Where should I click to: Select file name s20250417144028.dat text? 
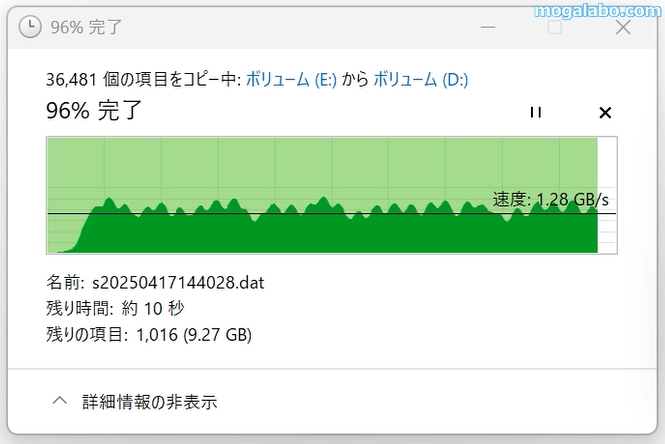click(178, 283)
